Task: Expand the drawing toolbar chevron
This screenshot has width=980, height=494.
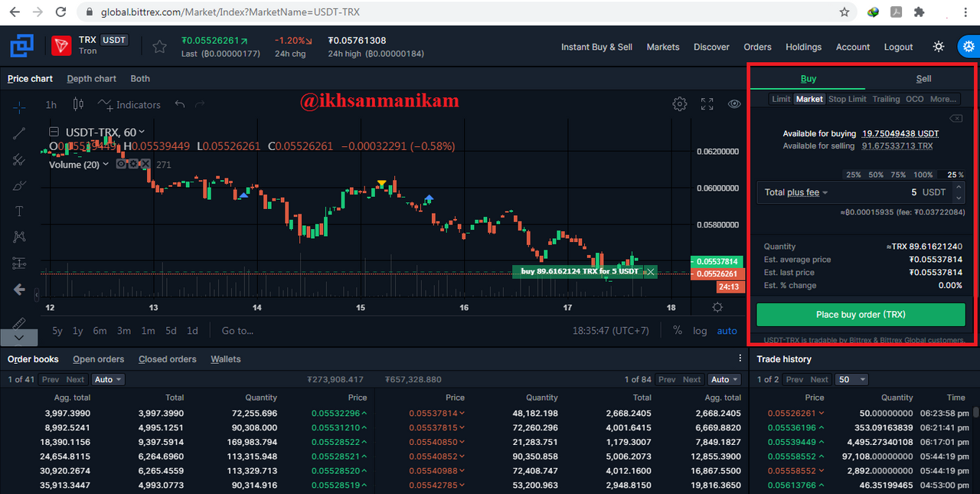Action: click(20, 337)
